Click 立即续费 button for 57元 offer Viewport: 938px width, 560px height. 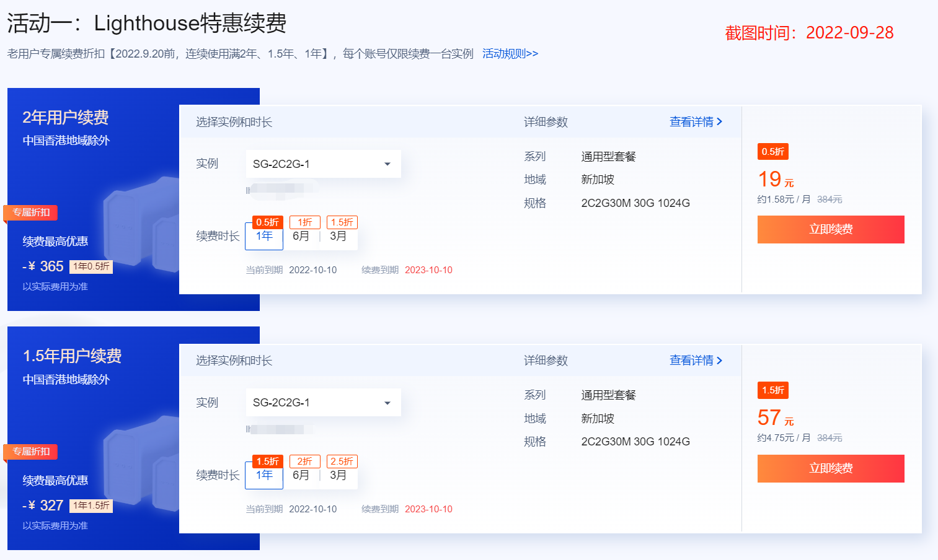coord(831,468)
